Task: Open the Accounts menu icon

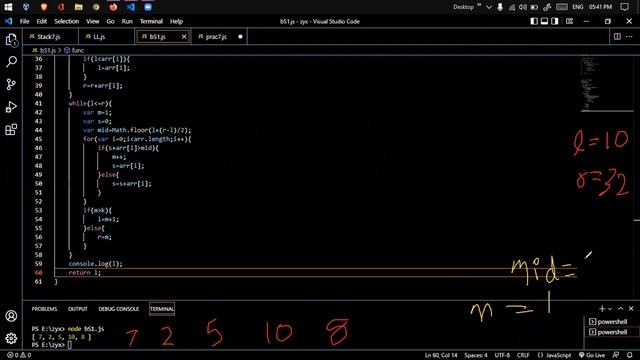Action: click(x=11, y=316)
